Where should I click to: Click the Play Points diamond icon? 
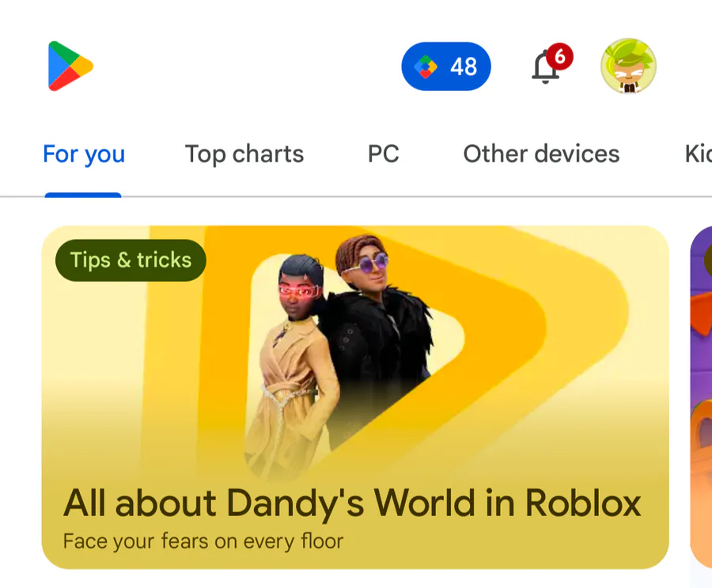point(426,66)
